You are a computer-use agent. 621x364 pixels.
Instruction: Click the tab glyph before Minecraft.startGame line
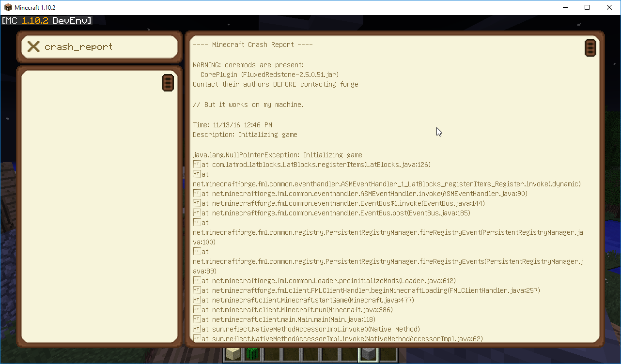(197, 300)
